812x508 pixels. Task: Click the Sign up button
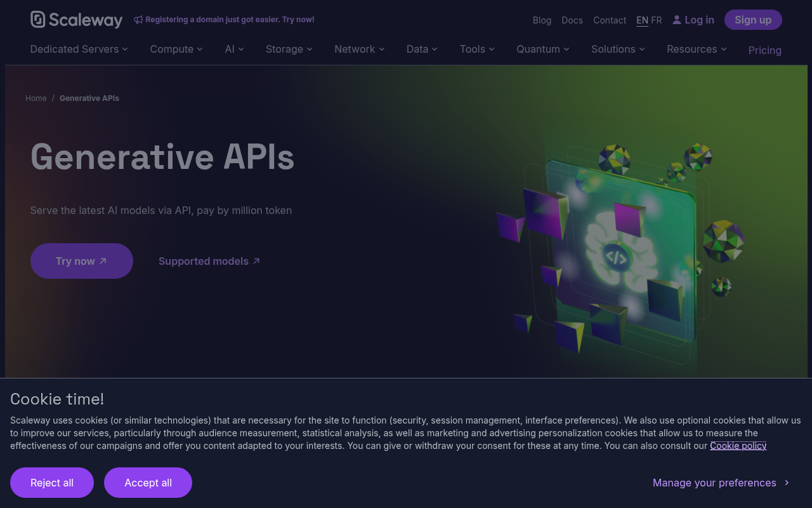pos(753,20)
